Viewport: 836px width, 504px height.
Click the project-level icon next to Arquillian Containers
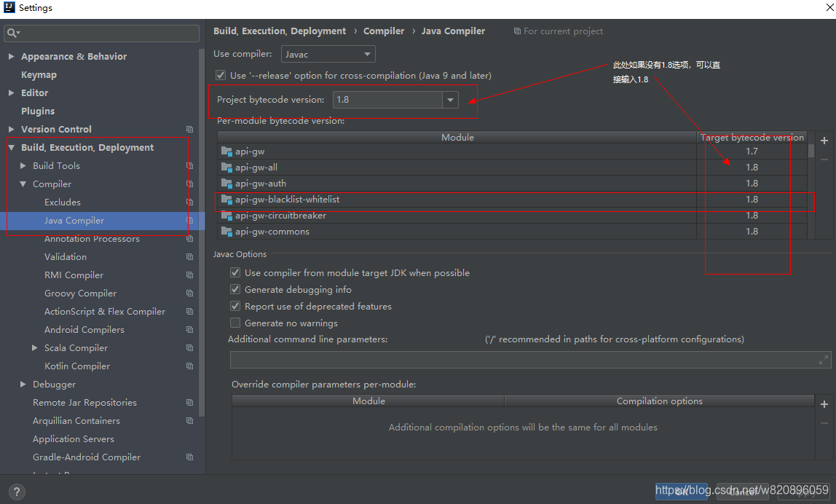pos(189,421)
